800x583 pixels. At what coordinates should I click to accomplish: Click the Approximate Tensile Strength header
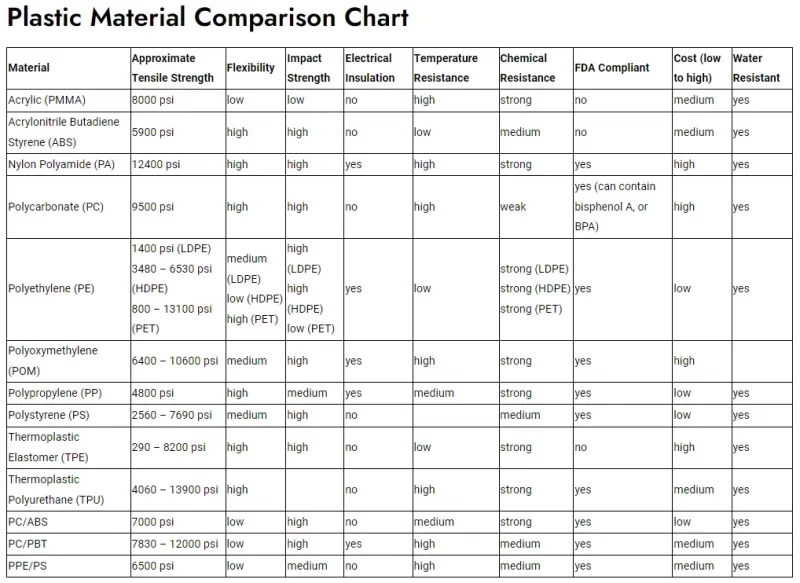(x=172, y=68)
